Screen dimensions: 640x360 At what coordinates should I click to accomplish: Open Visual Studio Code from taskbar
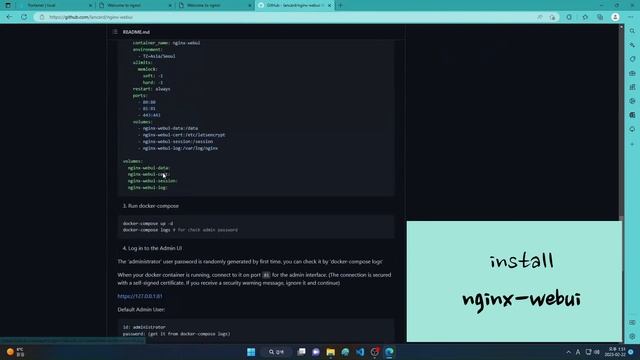tap(360, 352)
